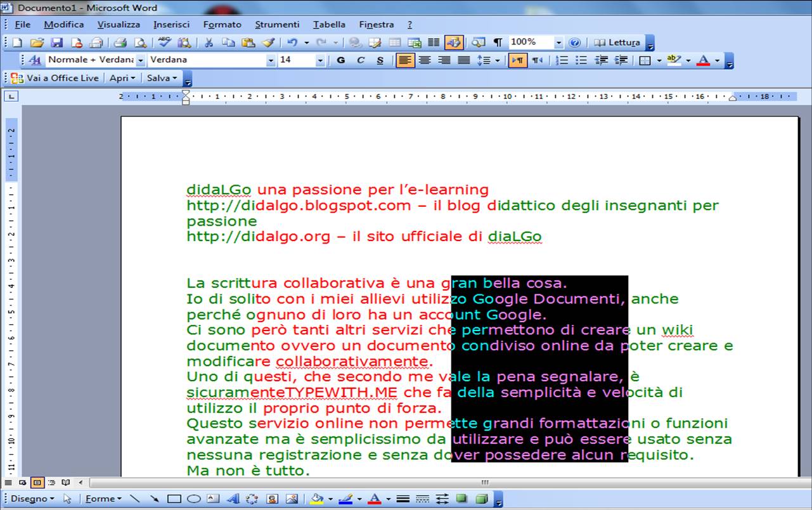Open the Formato menu
812x510 pixels.
222,25
